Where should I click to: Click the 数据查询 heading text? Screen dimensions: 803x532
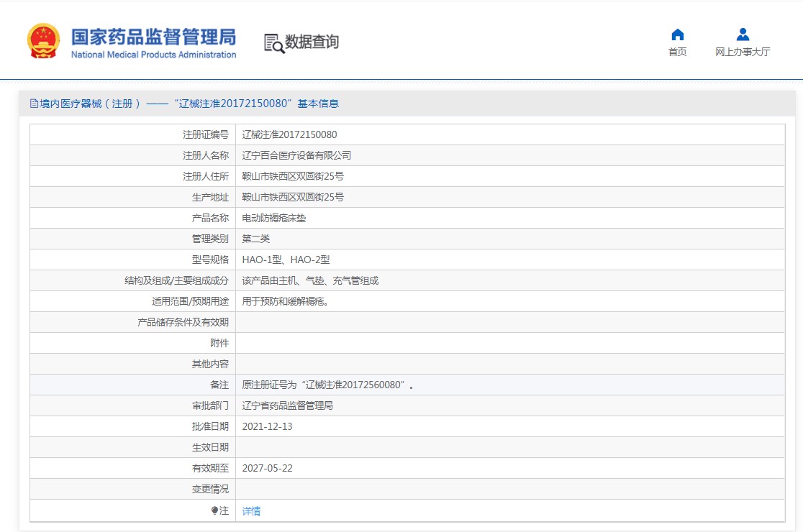[312, 42]
